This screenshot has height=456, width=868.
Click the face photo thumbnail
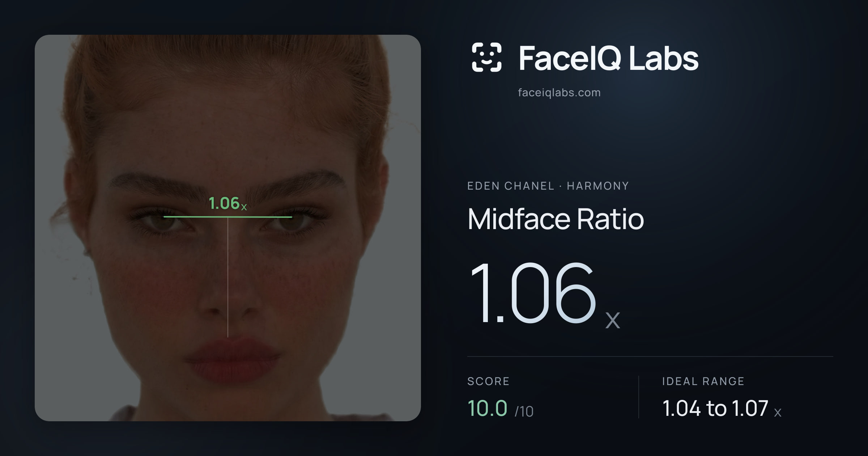coord(228,228)
